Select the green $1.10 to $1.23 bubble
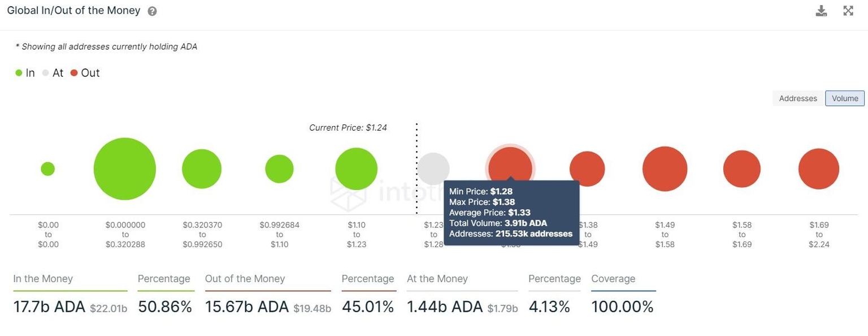The width and height of the screenshot is (868, 336). (356, 169)
